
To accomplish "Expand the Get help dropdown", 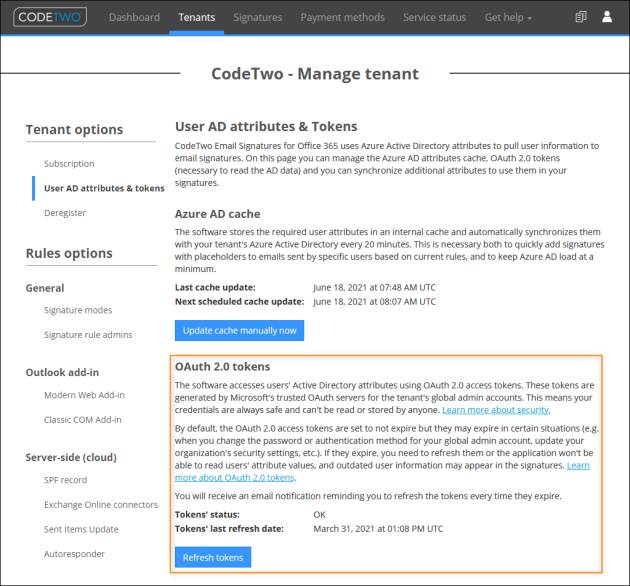I will tap(508, 17).
